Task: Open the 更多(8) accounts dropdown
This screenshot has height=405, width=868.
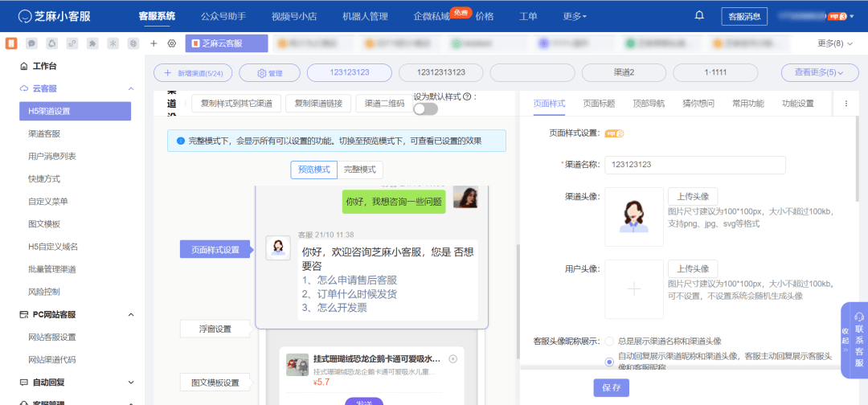Action: click(835, 43)
